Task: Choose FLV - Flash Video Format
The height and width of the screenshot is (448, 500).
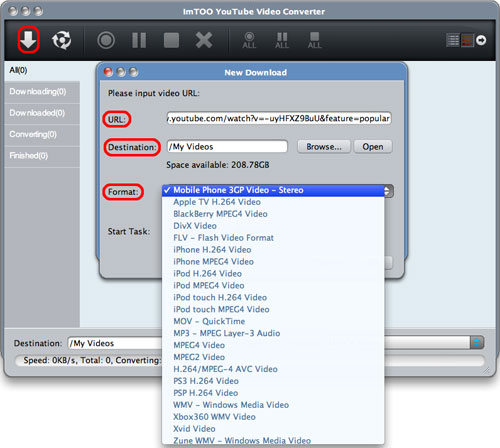Action: pyautogui.click(x=273, y=238)
